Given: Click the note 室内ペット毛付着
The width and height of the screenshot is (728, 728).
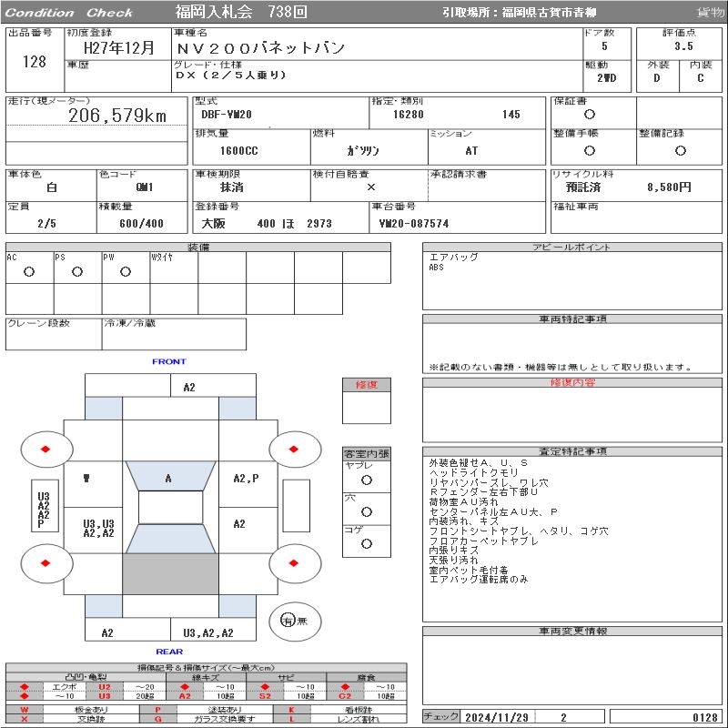Looking at the screenshot, I should click(469, 570).
